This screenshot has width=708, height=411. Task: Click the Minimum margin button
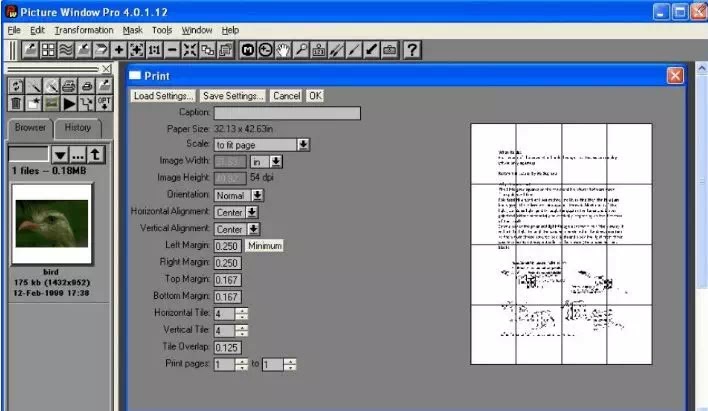(265, 246)
